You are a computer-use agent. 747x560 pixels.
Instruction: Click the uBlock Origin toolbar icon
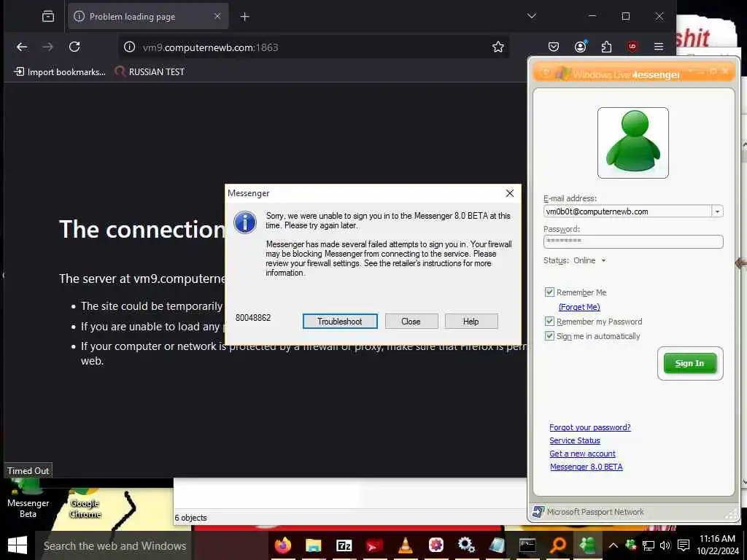(632, 47)
